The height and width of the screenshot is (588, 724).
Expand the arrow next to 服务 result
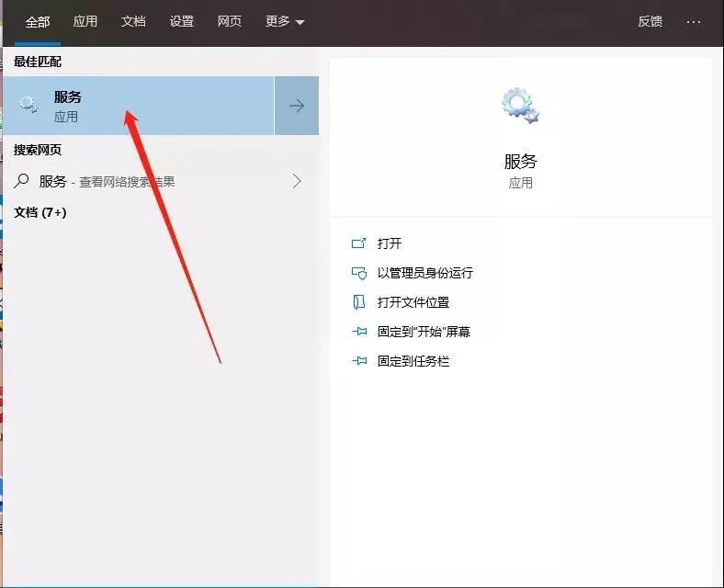point(297,106)
